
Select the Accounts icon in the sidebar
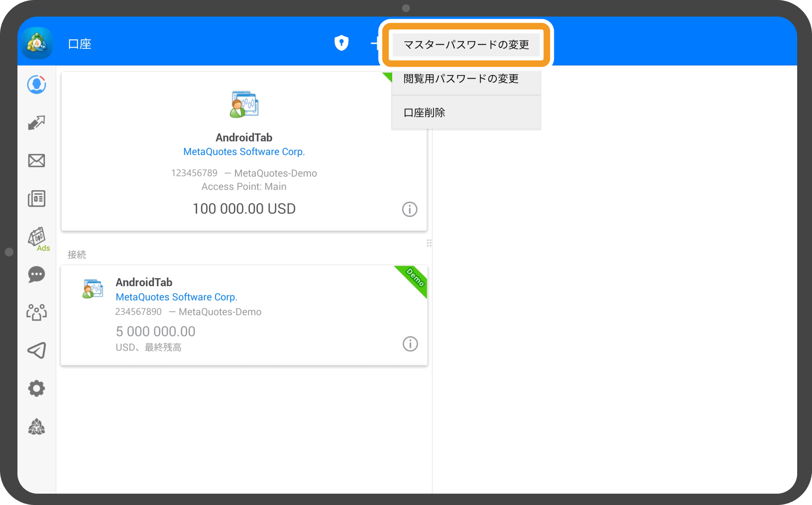[x=36, y=85]
